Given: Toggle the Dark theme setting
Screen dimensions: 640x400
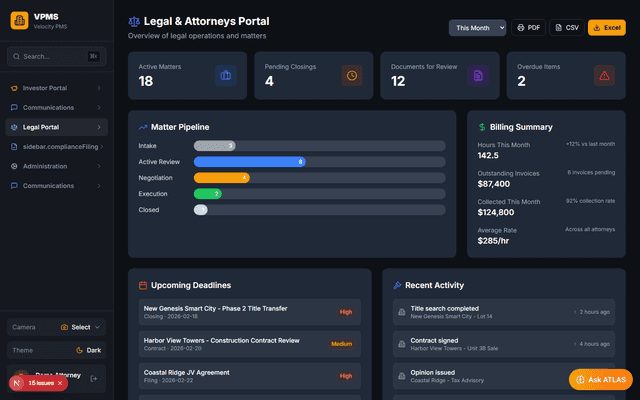Looking at the screenshot, I should [x=88, y=350].
